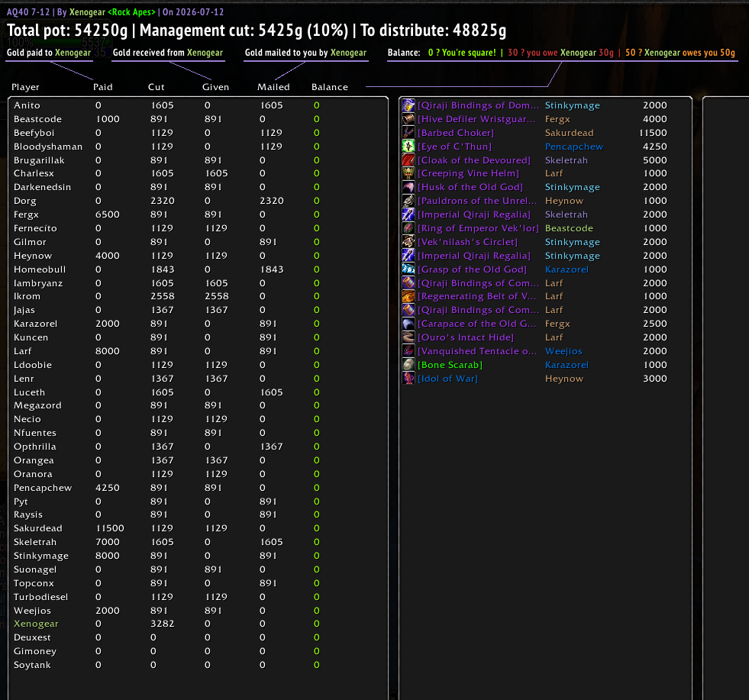749x700 pixels.
Task: Click the Qiraji Bindings of Dominance item icon
Action: 408,105
